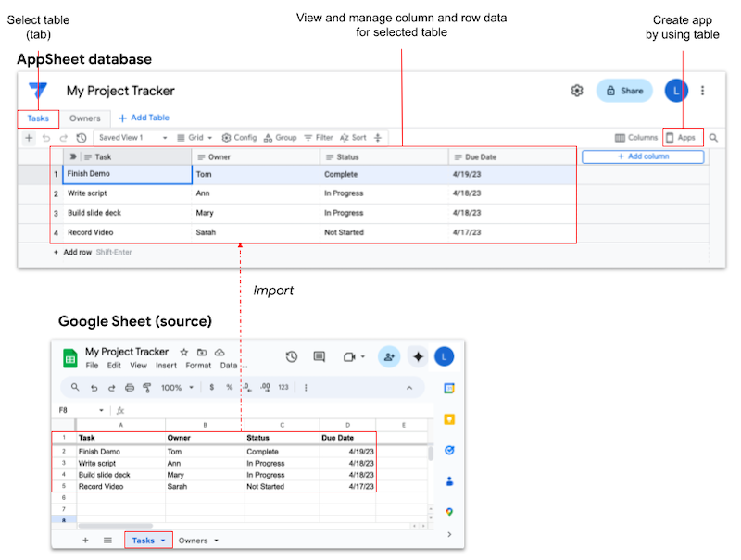Click the Sheets search menus icon
This screenshot has width=741, height=560.
point(75,388)
